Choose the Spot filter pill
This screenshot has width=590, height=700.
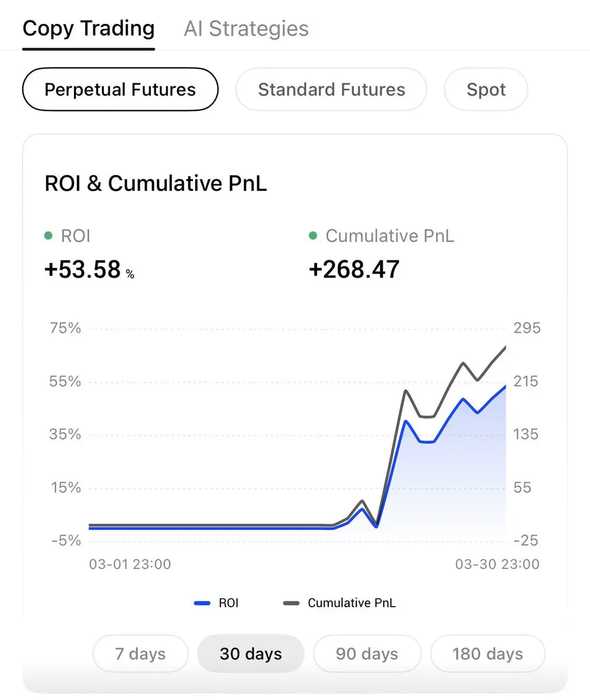486,89
